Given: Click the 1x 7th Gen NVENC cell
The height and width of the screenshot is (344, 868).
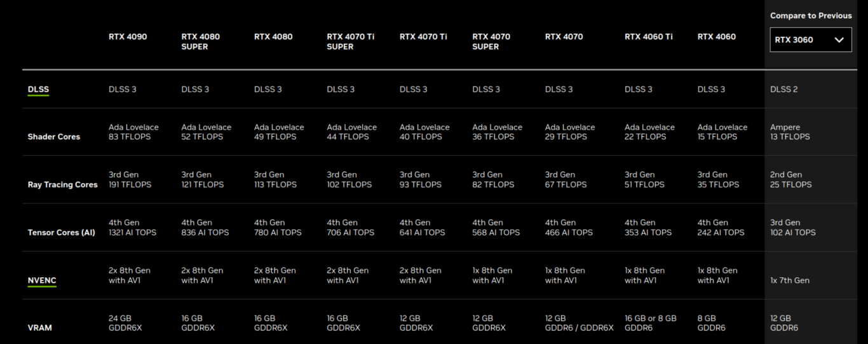Looking at the screenshot, I should pyautogui.click(x=790, y=280).
